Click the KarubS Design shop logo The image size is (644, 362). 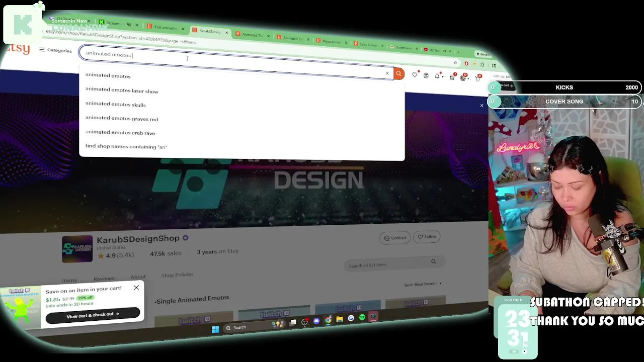77,249
